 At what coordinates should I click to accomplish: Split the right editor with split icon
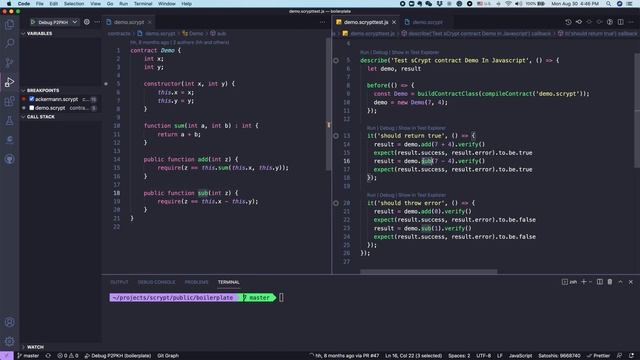[x=620, y=22]
